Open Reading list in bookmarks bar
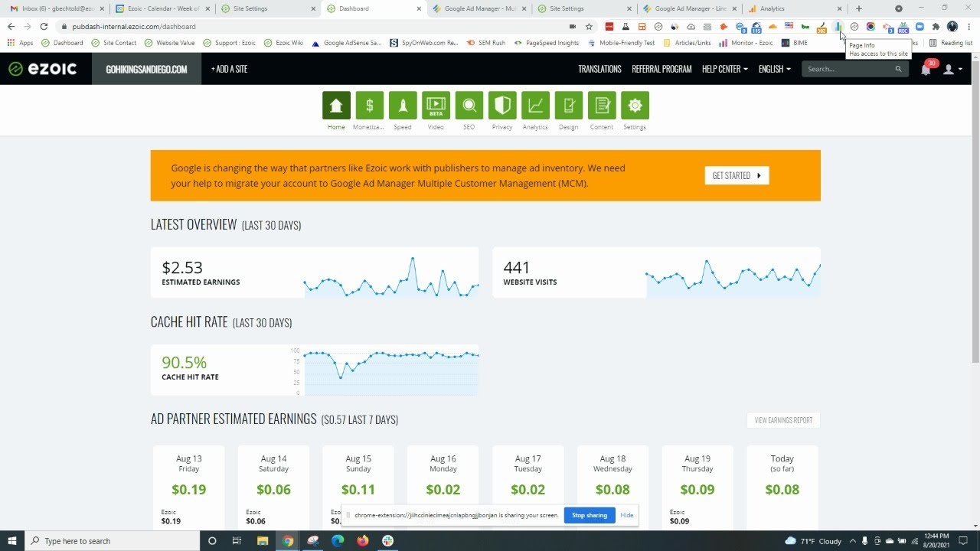The image size is (980, 551). [950, 43]
